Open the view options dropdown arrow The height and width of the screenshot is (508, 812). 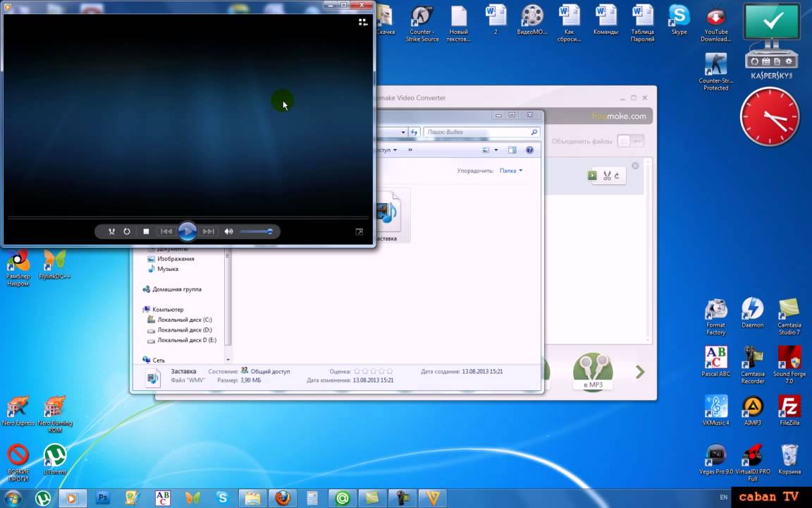coord(496,150)
